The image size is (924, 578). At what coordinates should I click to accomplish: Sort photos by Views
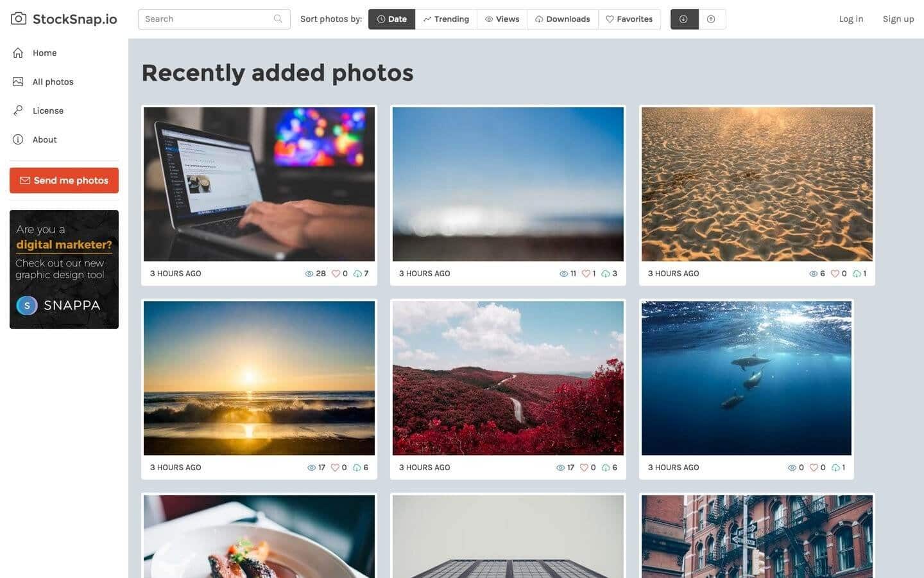tap(502, 19)
